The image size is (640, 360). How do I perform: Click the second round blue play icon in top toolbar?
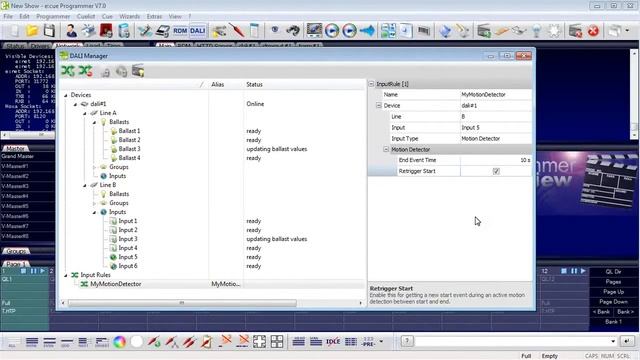coord(349,31)
